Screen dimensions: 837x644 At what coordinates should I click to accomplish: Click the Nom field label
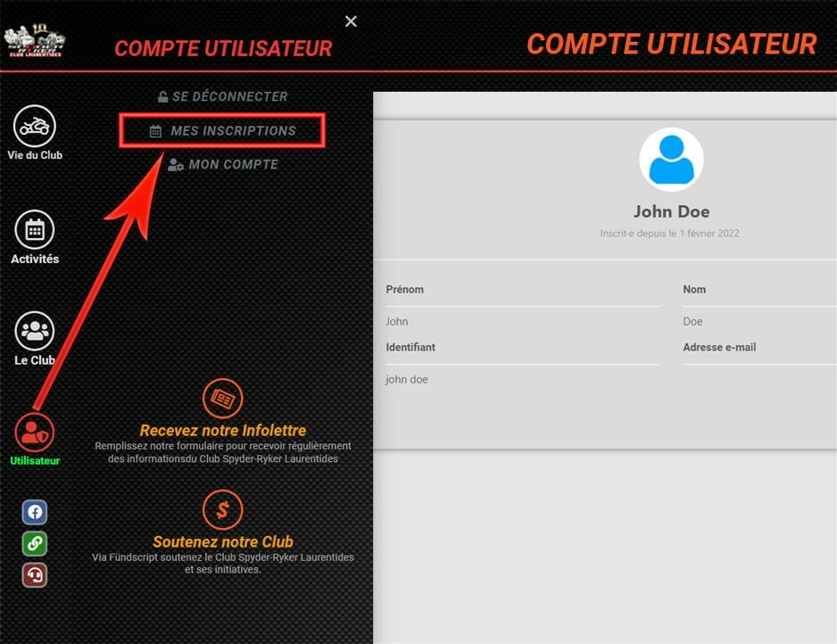[694, 290]
